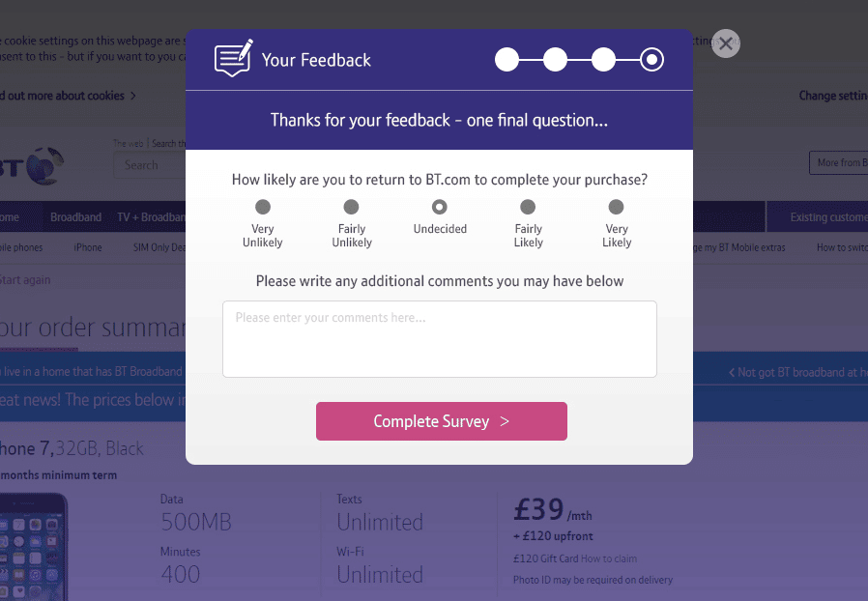Click the second survey progress dot
Image resolution: width=868 pixels, height=601 pixels.
(555, 59)
